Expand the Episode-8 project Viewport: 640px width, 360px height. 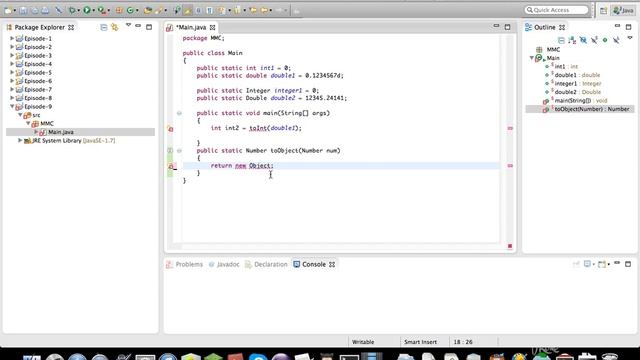pyautogui.click(x=12, y=98)
